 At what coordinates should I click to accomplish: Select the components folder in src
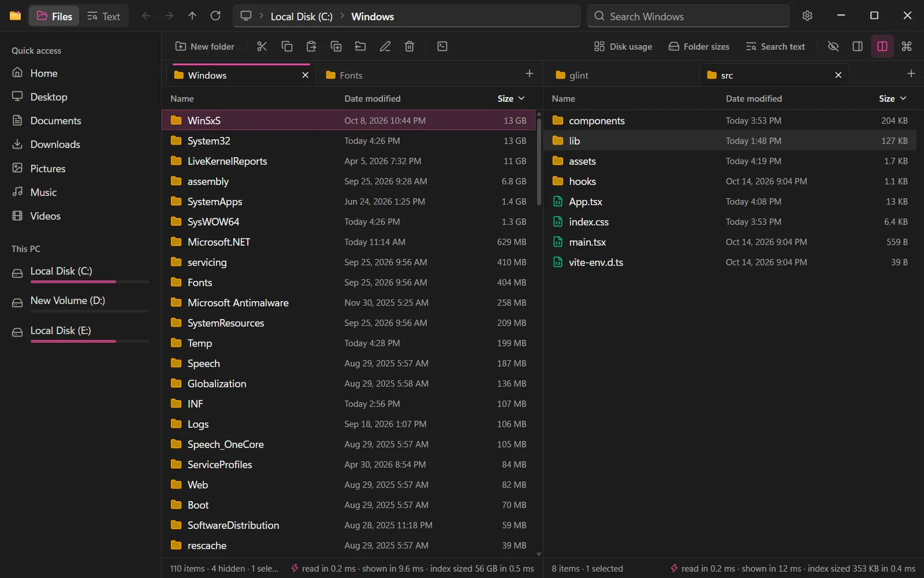click(x=730, y=120)
